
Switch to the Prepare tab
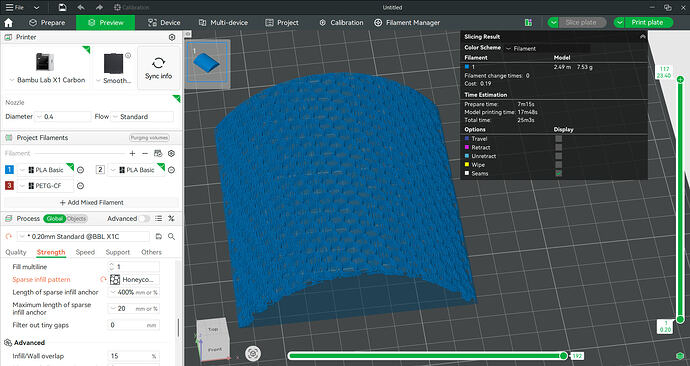tap(47, 22)
